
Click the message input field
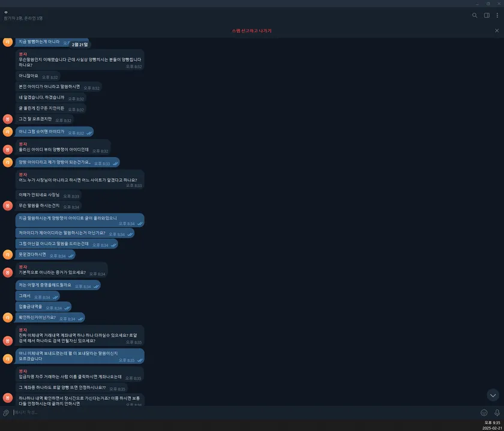coord(244,412)
